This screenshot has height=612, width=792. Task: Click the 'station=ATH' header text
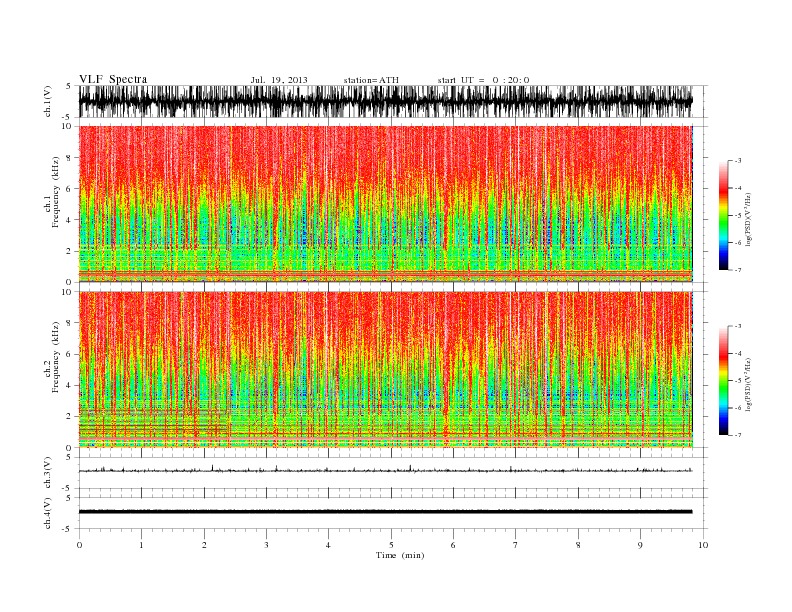click(371, 80)
